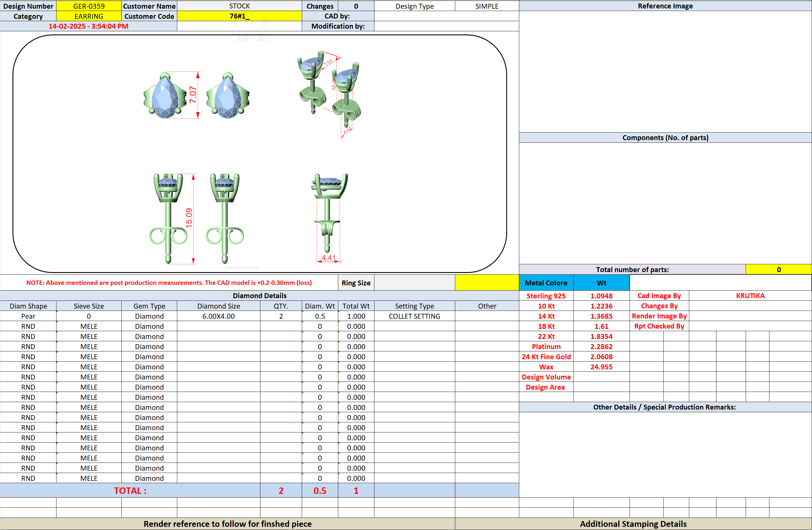Select the Diam Shape column header
812x530 pixels.
click(x=28, y=306)
